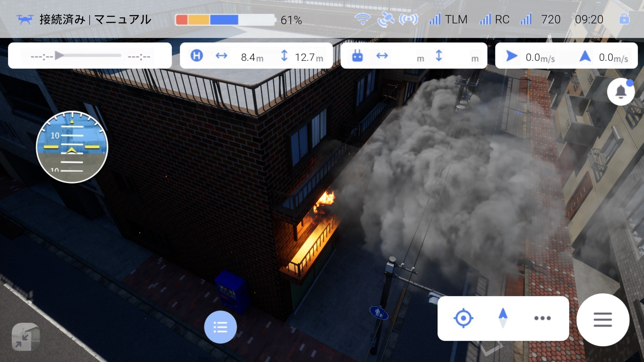Tap the connected manual mode status text
This screenshot has height=362, width=644.
coord(95,19)
